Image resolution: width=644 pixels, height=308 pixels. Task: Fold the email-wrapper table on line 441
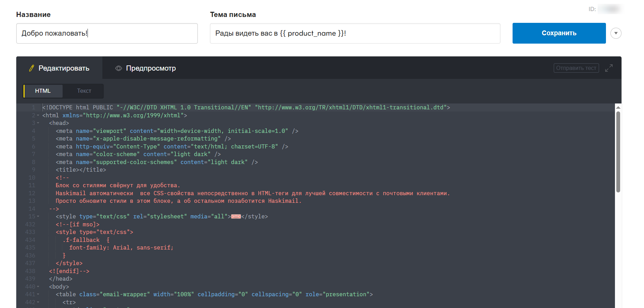38,295
